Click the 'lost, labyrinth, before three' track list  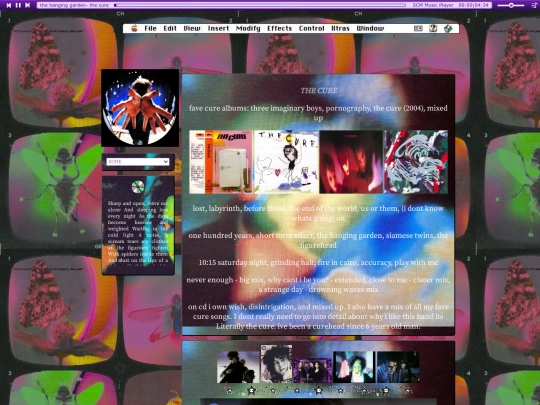coord(318,213)
